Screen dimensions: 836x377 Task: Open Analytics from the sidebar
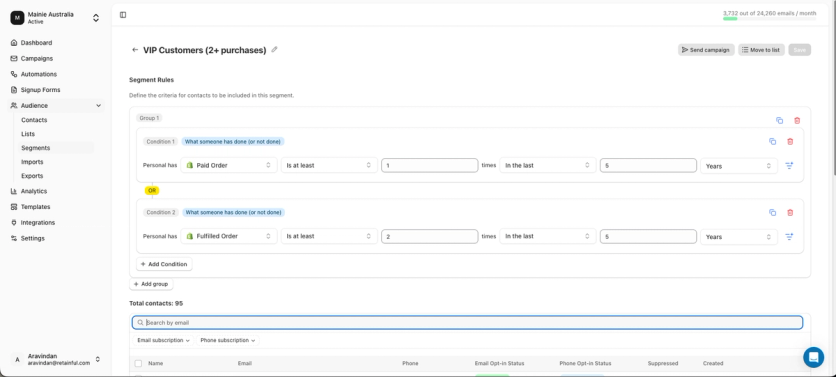point(34,191)
